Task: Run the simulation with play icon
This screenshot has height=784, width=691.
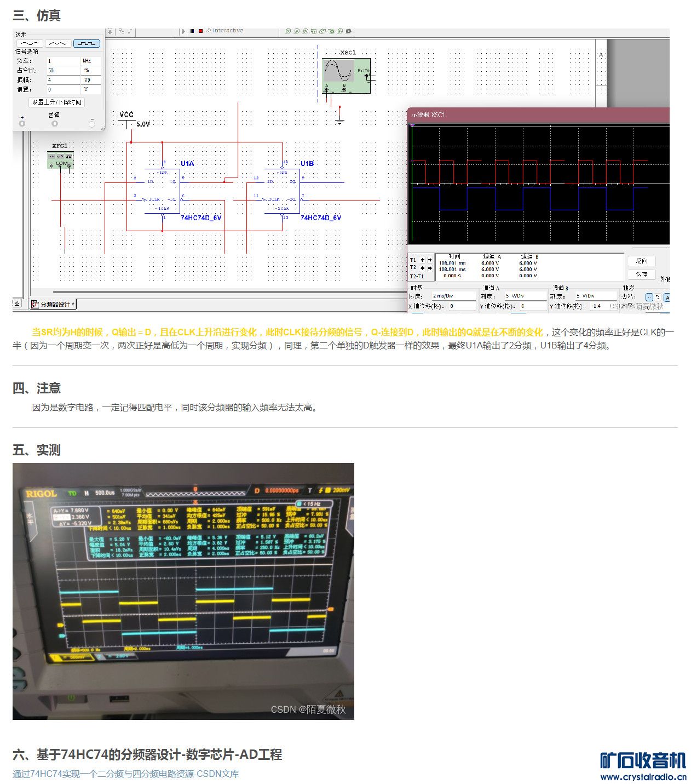Action: coord(184,31)
